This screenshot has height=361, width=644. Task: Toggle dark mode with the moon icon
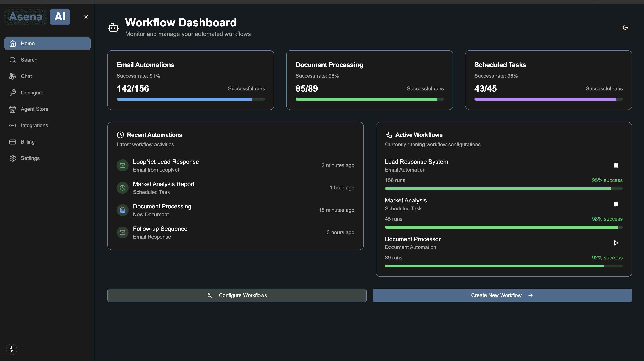625,27
